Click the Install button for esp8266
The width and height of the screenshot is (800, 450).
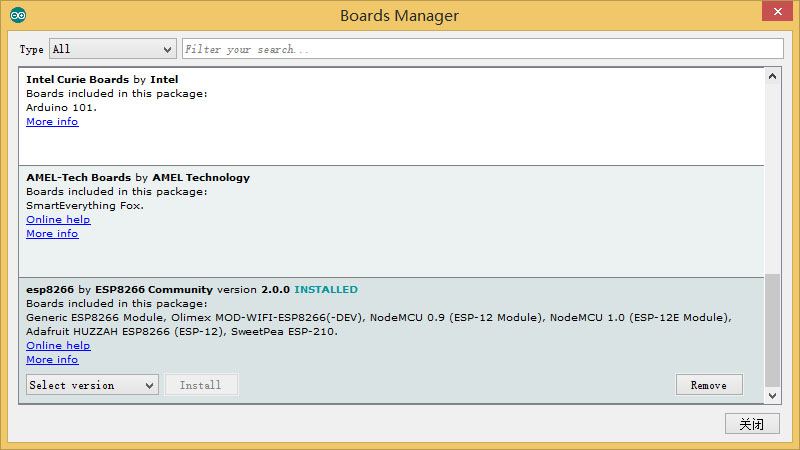point(201,385)
